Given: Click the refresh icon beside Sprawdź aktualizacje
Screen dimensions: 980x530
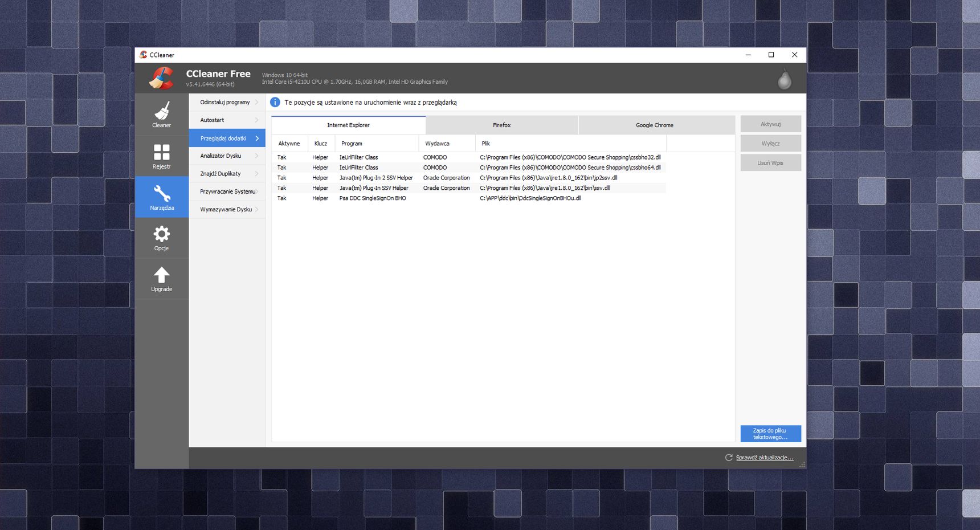Looking at the screenshot, I should pos(729,458).
